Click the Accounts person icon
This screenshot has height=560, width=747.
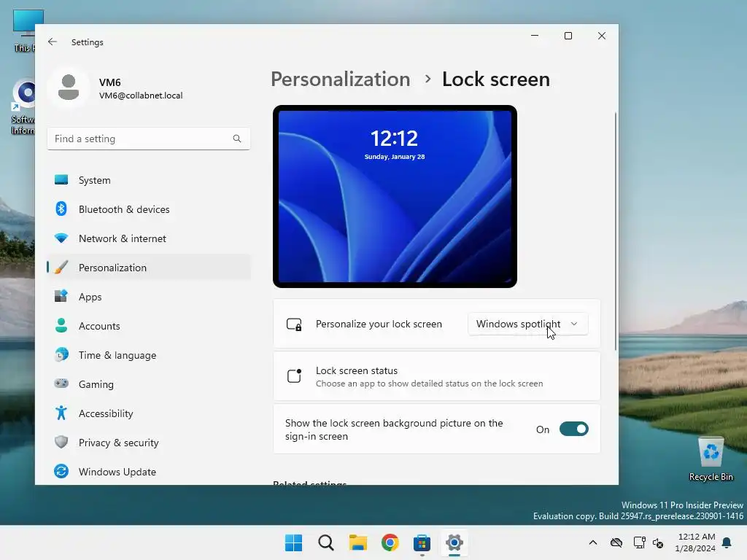pos(61,325)
